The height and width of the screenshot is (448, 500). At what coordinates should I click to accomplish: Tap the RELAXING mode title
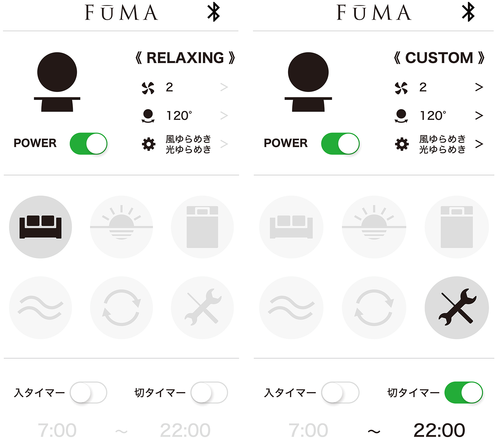(185, 58)
